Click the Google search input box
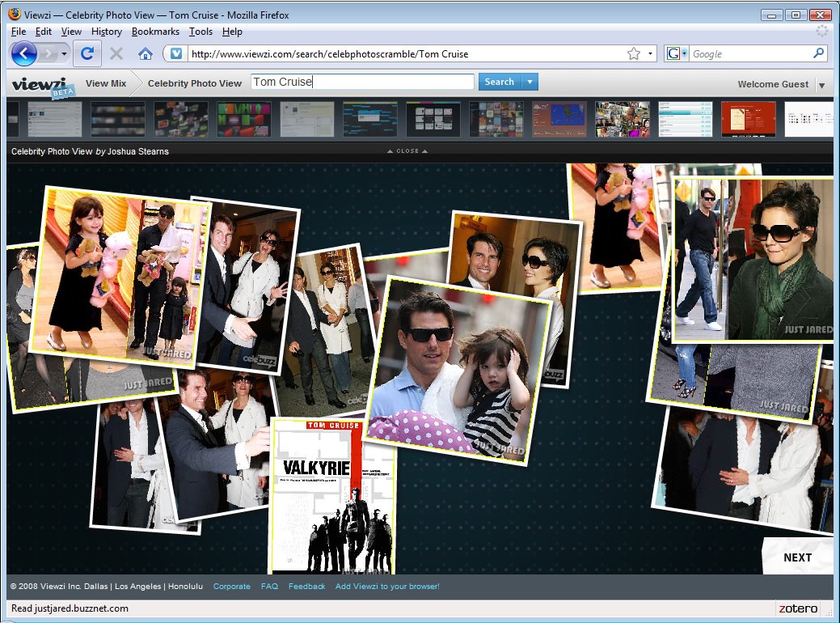 click(x=750, y=53)
